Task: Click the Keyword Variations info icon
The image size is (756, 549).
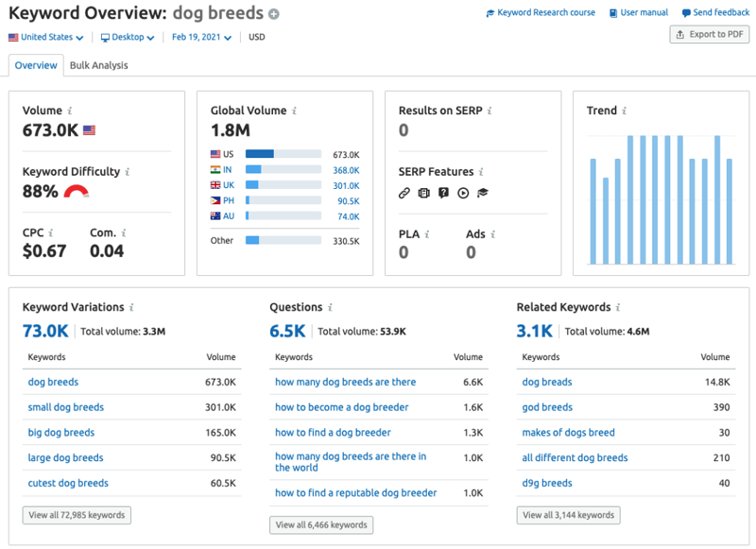Action: [131, 307]
